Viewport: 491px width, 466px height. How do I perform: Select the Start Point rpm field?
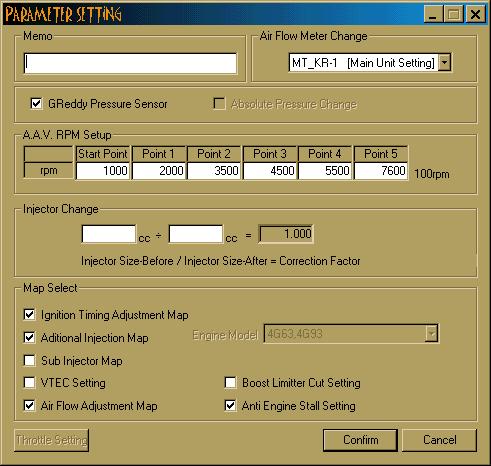coord(103,171)
